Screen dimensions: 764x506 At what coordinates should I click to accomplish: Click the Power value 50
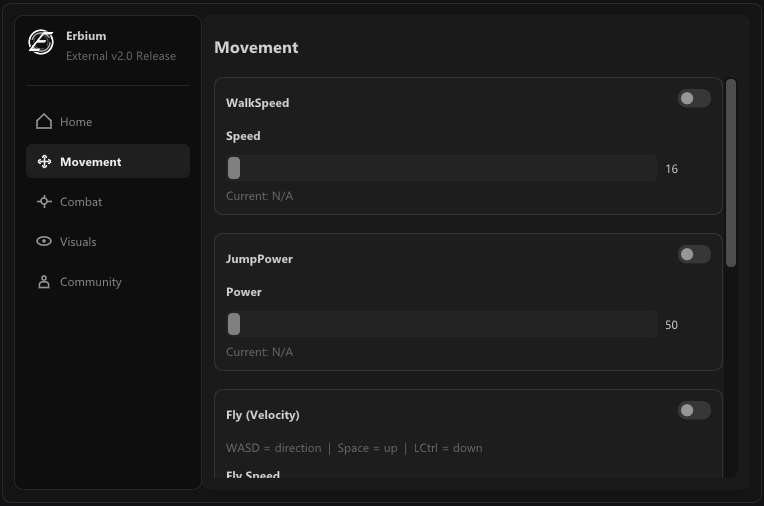[x=671, y=325]
